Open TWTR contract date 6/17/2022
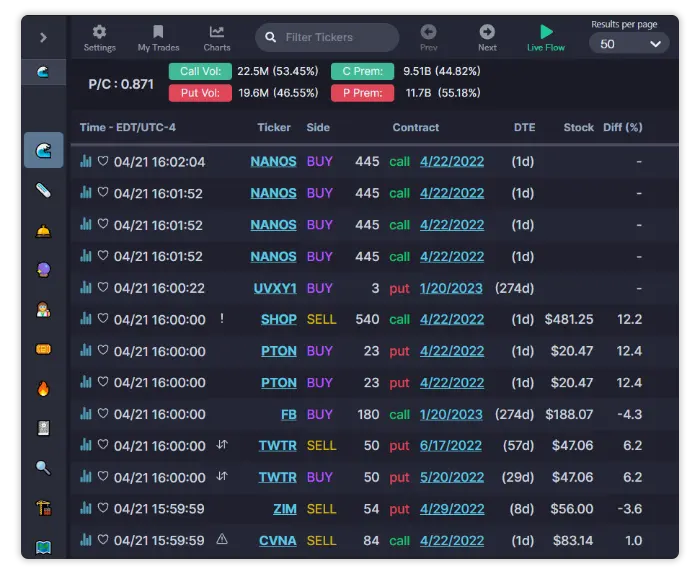Viewport: 700px width, 574px height. click(450, 445)
